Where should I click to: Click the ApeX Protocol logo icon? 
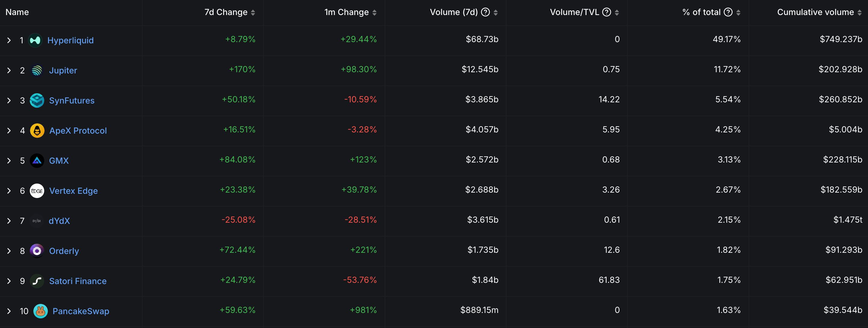tap(37, 131)
